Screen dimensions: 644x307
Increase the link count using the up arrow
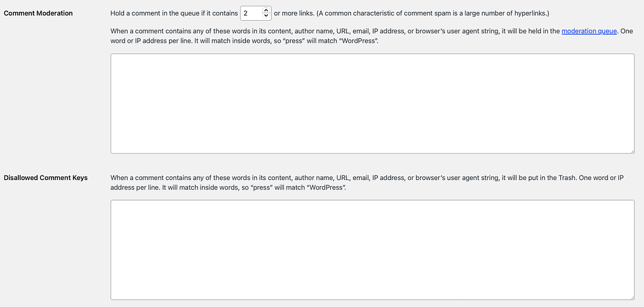[266, 10]
